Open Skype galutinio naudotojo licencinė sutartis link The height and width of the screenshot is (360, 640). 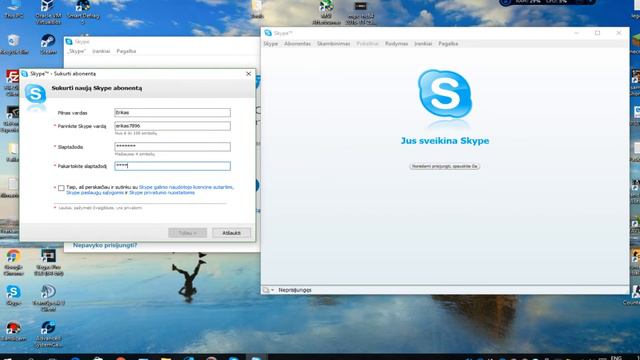tap(186, 187)
